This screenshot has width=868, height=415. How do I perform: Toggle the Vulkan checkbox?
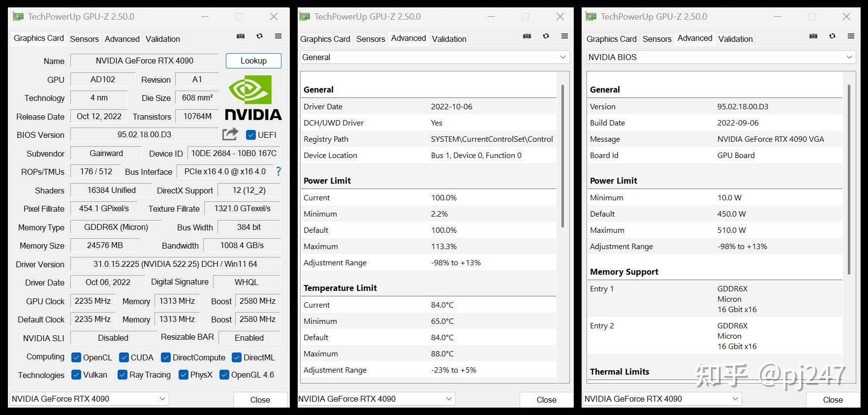pos(76,375)
